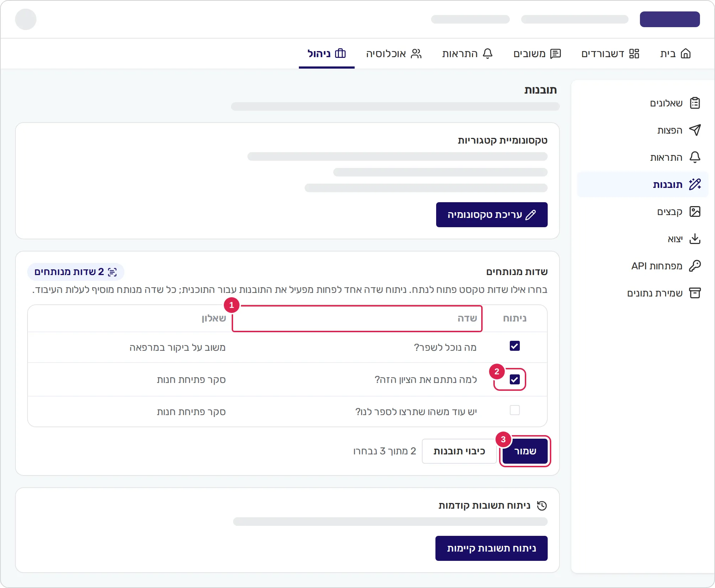This screenshot has width=715, height=588.
Task: Click the שמור save button
Action: pyautogui.click(x=525, y=451)
